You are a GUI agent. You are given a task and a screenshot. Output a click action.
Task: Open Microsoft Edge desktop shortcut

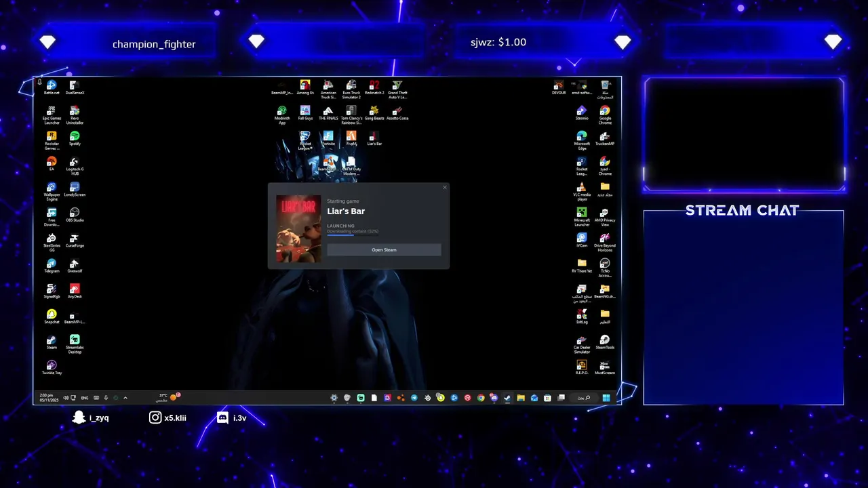pos(582,140)
